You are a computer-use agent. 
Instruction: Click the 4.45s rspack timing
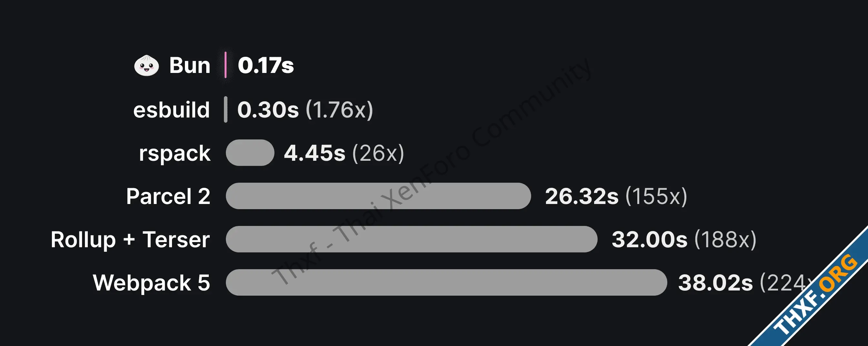click(x=314, y=153)
